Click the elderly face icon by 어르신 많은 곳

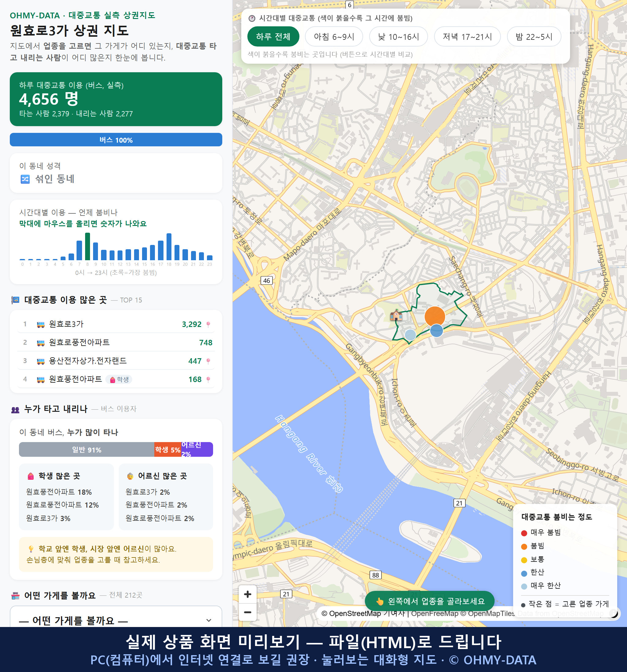[x=130, y=476]
